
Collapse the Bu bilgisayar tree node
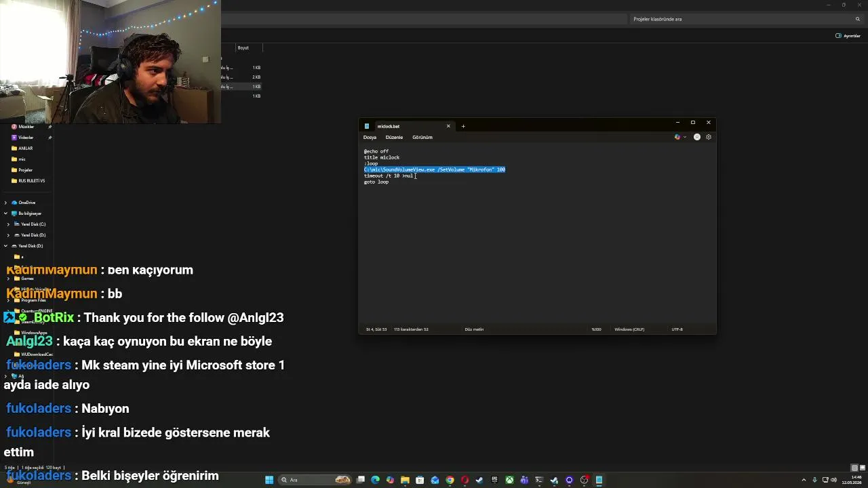point(5,213)
